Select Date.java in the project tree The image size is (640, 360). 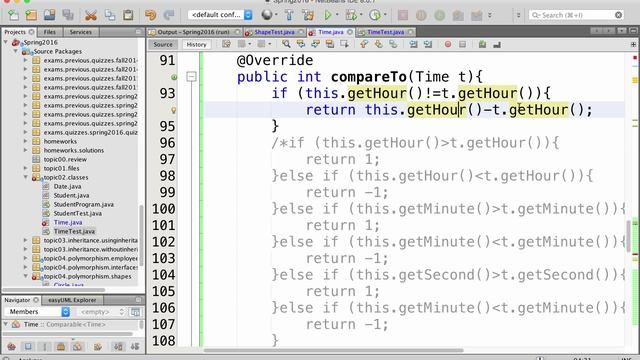pyautogui.click(x=67, y=186)
